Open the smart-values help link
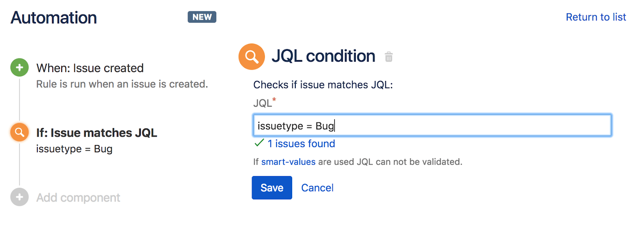644x226 pixels. (x=288, y=162)
